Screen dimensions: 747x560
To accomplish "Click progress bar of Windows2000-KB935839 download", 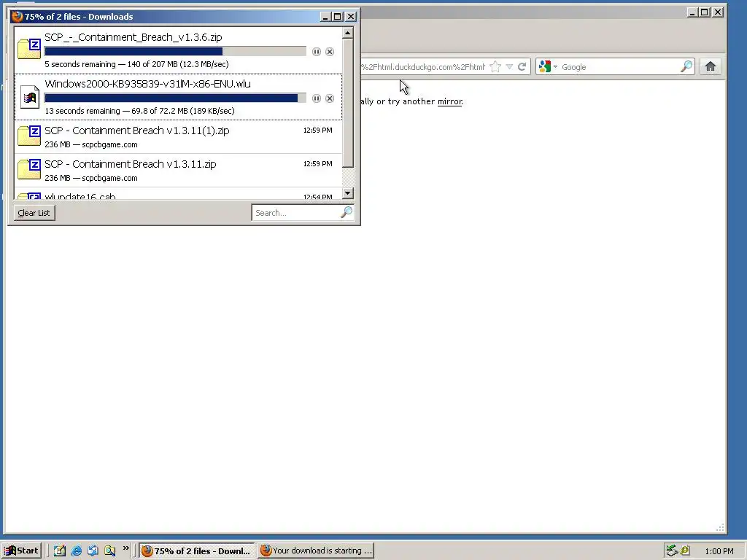I will 175,98.
